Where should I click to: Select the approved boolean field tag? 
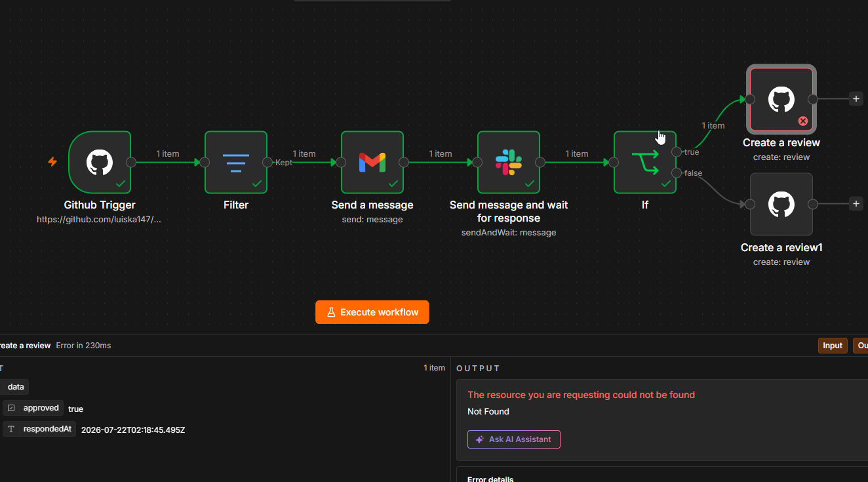[x=33, y=408]
